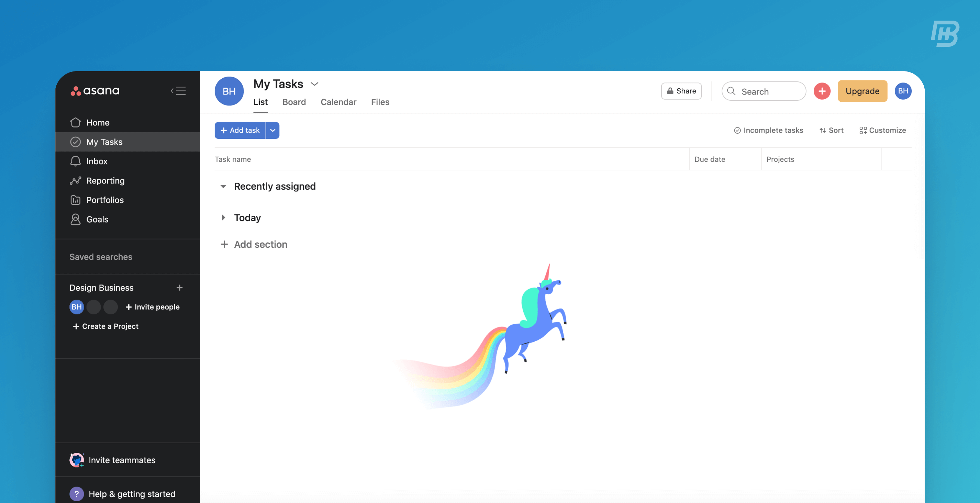Open Saved searches section
980x503 pixels.
pyautogui.click(x=101, y=257)
